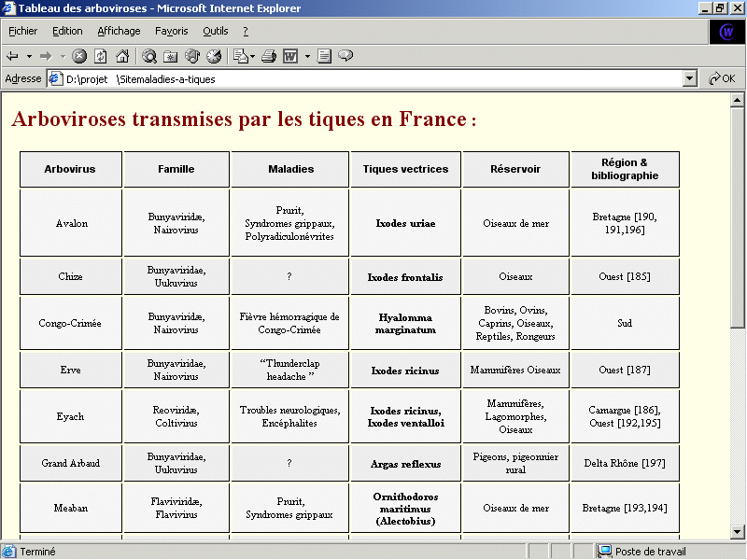Click the Delta Rhône [197] cell

point(625,463)
